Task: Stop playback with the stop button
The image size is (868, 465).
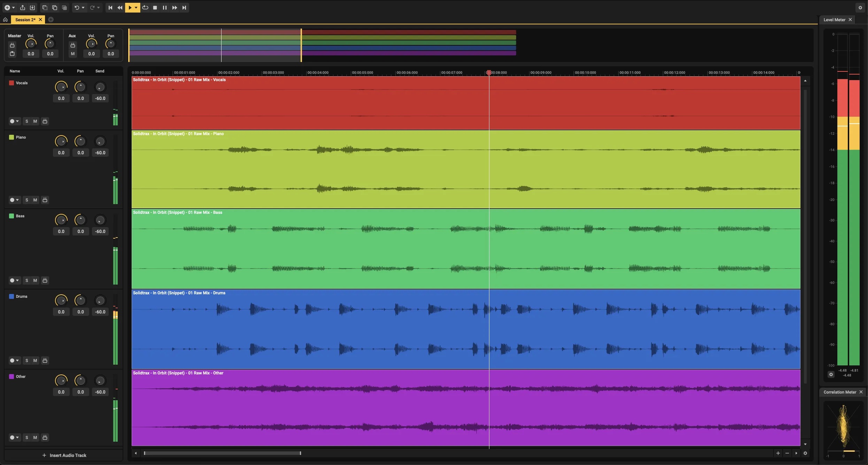Action: tap(155, 8)
